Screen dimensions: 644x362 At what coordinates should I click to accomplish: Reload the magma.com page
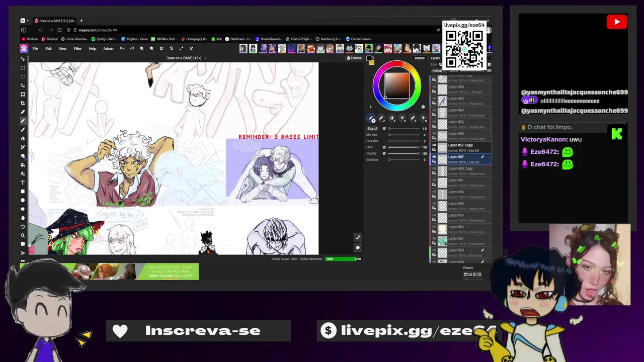tap(59, 30)
